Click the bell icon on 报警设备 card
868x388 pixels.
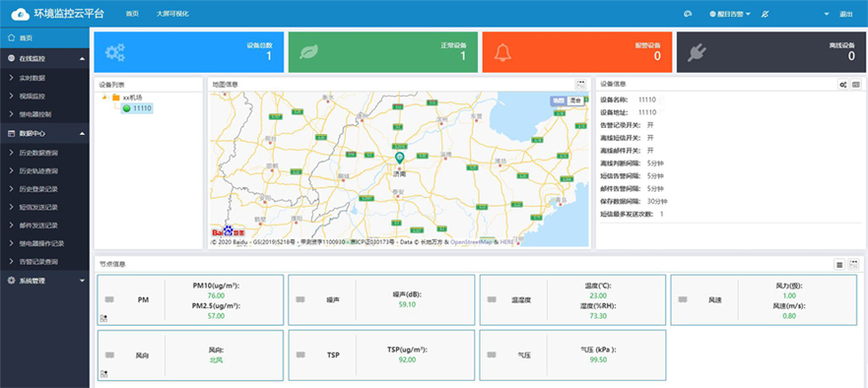coord(502,52)
